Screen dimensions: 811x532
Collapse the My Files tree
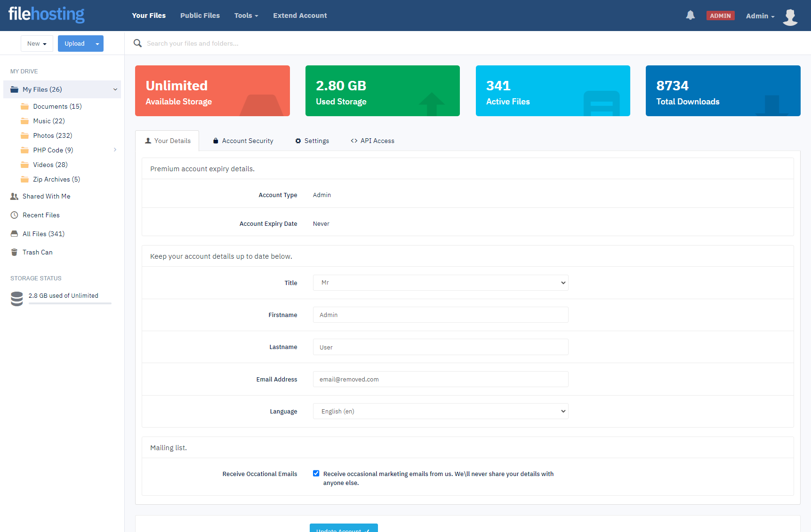pyautogui.click(x=115, y=89)
